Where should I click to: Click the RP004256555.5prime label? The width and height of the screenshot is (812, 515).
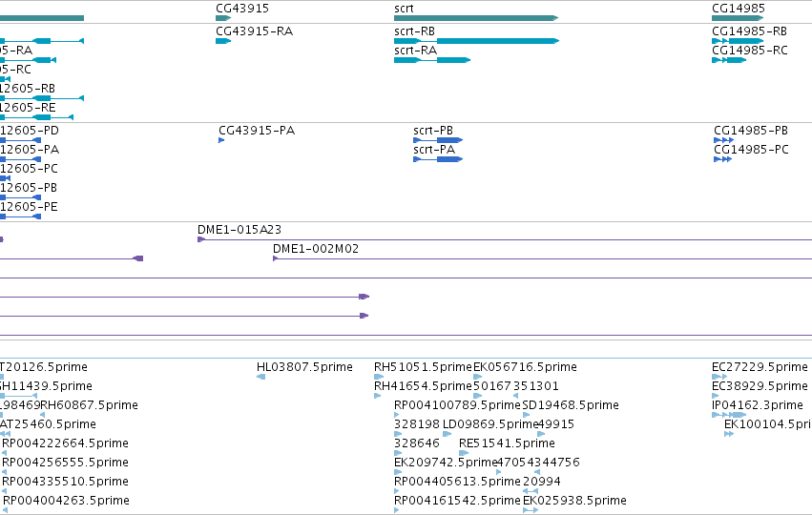65,463
